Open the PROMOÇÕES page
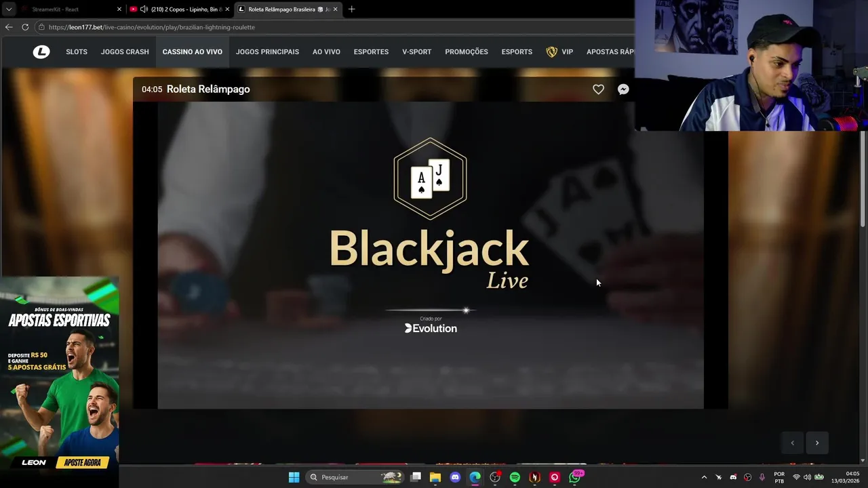Image resolution: width=868 pixels, height=488 pixels. tap(467, 52)
